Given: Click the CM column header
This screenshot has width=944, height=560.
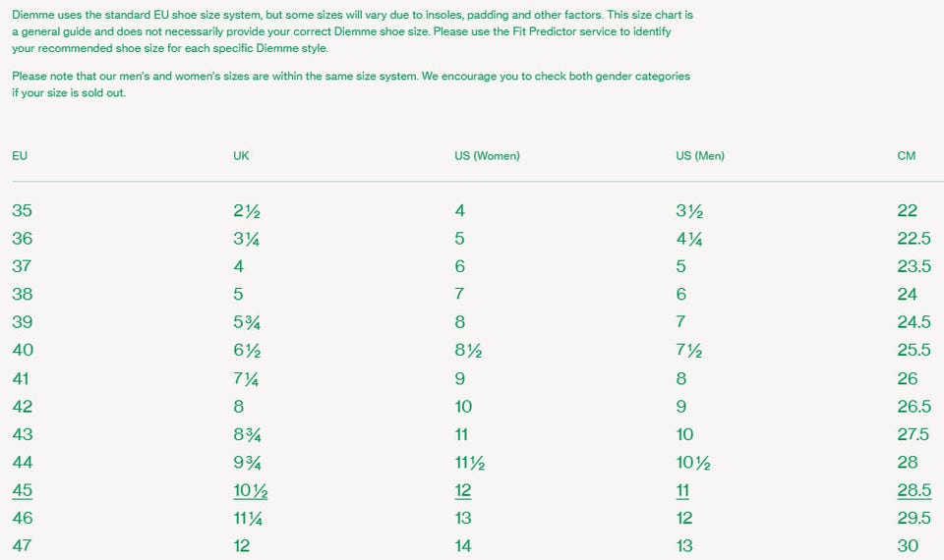Looking at the screenshot, I should point(907,156).
